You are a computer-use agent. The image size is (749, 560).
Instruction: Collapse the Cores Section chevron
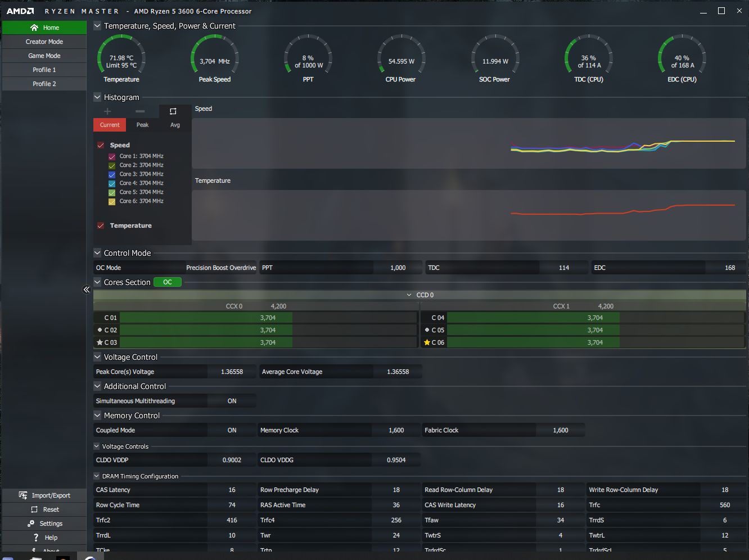point(97,282)
